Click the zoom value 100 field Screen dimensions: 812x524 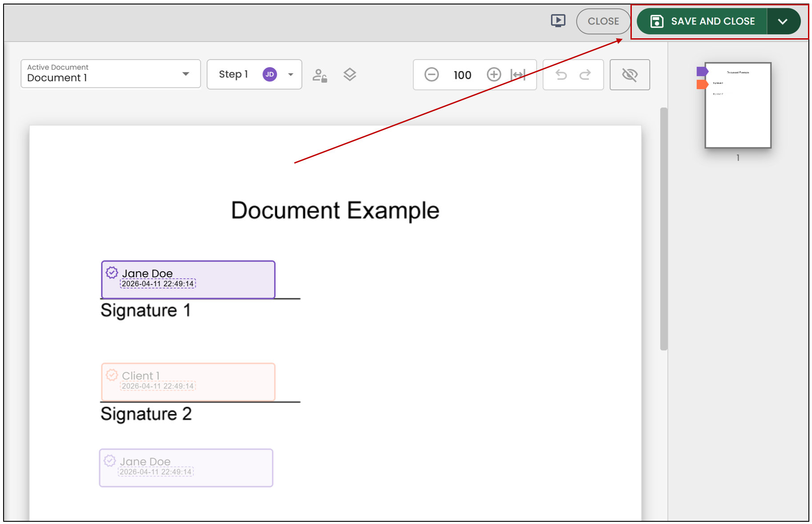click(463, 75)
